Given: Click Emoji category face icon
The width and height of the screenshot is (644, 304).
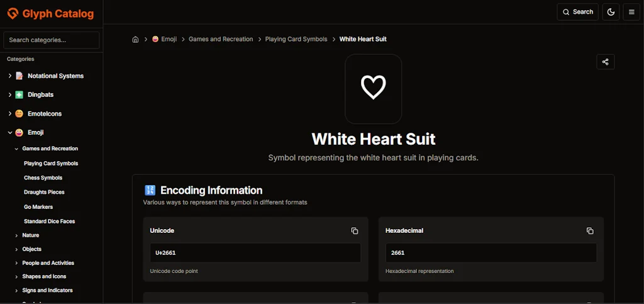Looking at the screenshot, I should tap(19, 132).
